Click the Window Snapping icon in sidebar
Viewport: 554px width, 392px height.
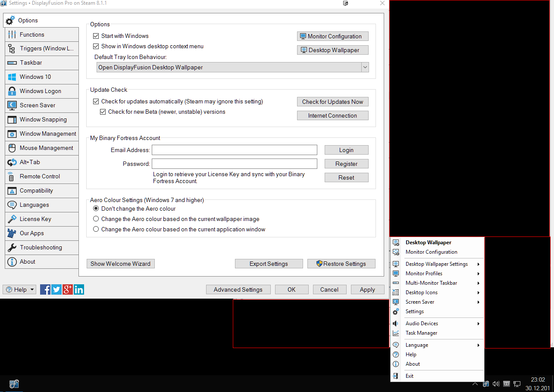coord(12,120)
